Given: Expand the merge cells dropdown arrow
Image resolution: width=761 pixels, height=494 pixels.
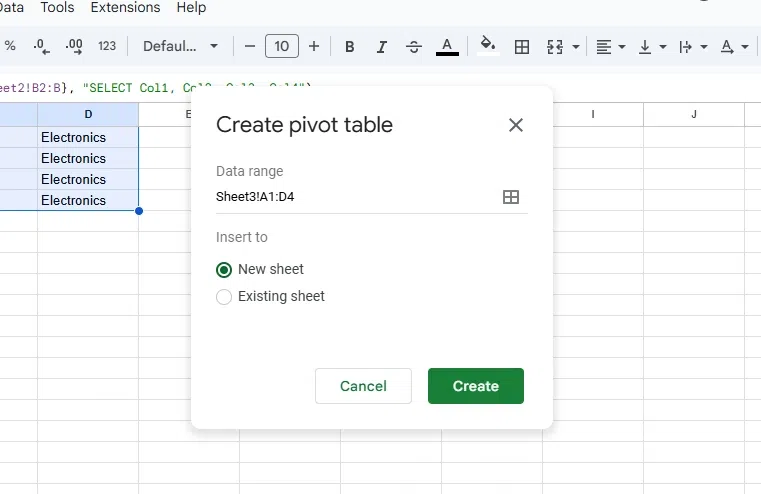Looking at the screenshot, I should click(576, 47).
